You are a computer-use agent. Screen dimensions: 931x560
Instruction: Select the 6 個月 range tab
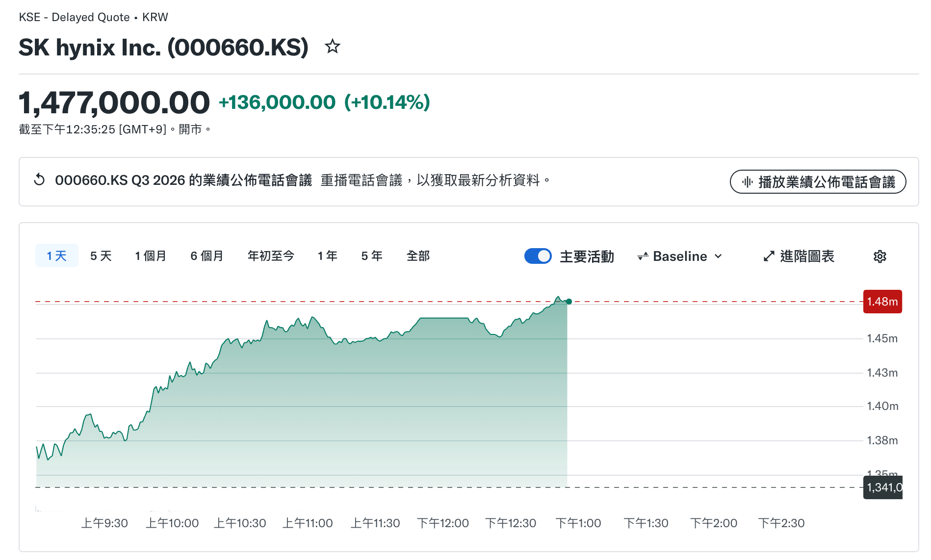(x=207, y=256)
